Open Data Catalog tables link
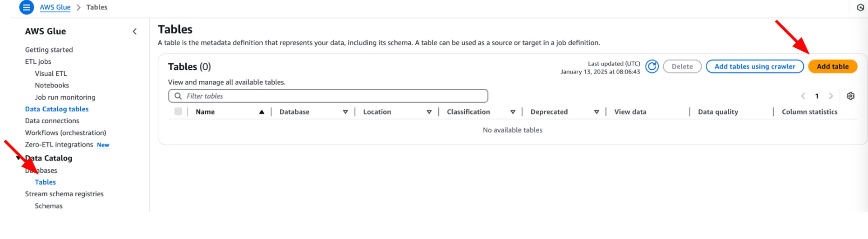 pyautogui.click(x=57, y=109)
